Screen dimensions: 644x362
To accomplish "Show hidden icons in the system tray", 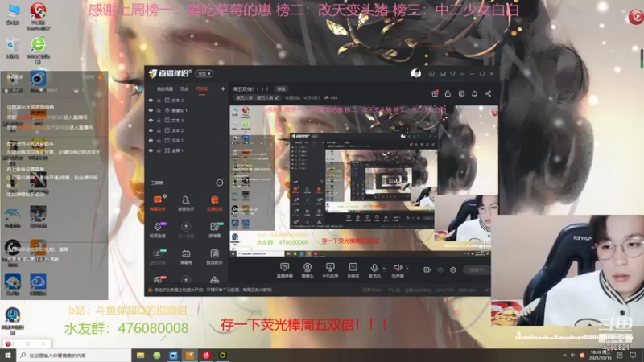I will click(564, 355).
